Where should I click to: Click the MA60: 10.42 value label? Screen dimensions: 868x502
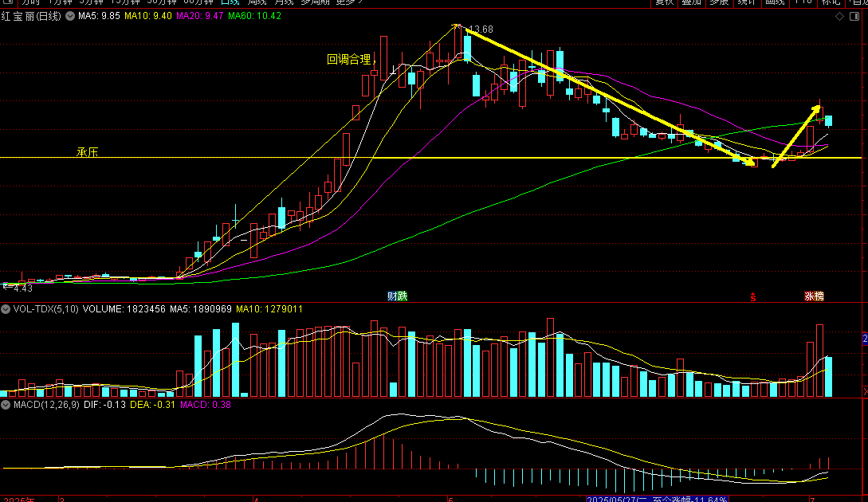(254, 16)
